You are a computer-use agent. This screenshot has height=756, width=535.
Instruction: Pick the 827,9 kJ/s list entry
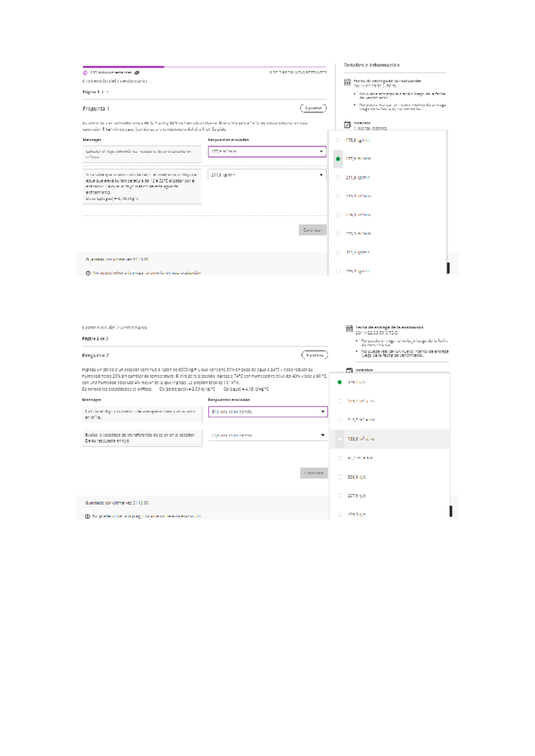point(357,496)
